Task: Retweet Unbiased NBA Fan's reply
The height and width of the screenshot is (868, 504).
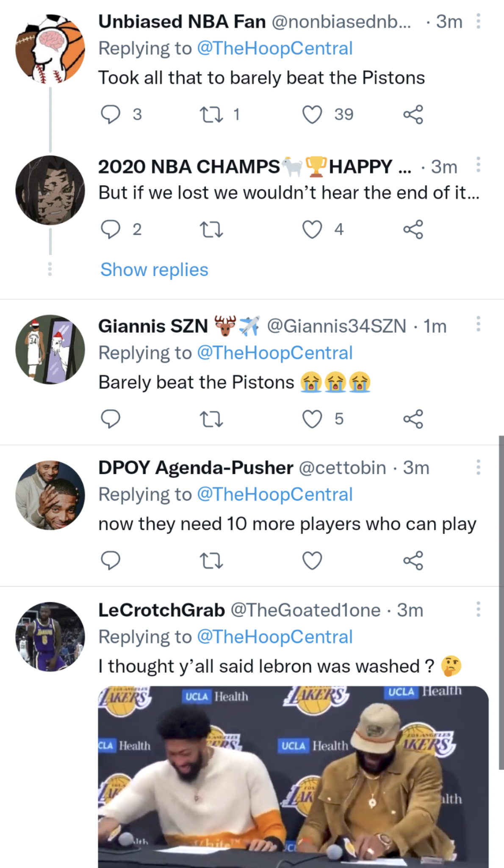Action: click(x=211, y=114)
